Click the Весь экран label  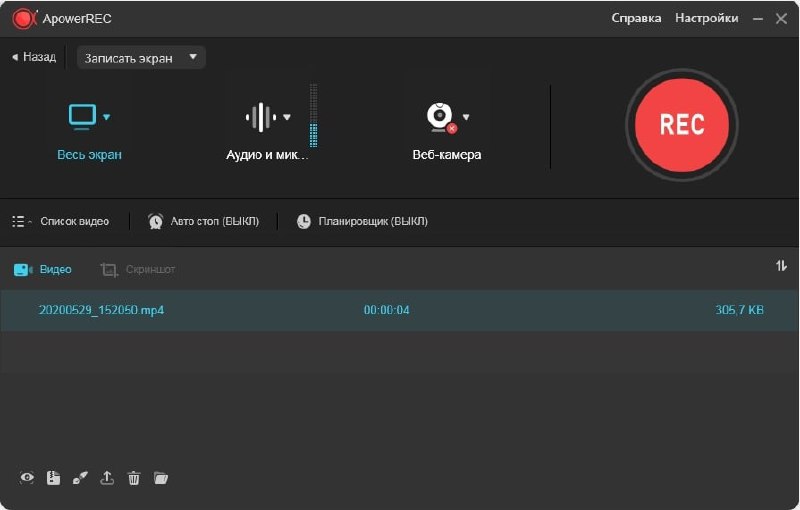(89, 155)
